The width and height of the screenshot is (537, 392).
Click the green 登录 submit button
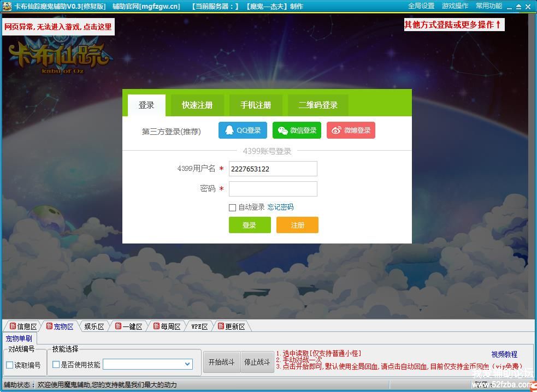tap(250, 225)
